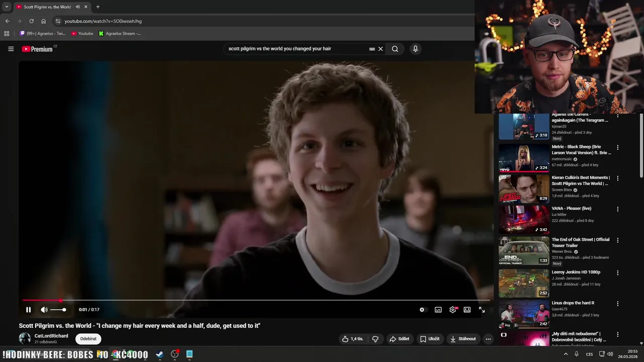Open the Agraelus Stream bookmark
This screenshot has height=362, width=644.
point(120,34)
